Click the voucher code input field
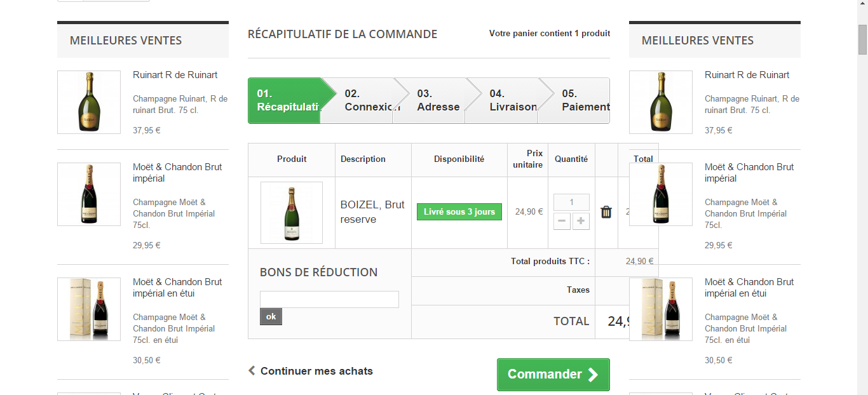The width and height of the screenshot is (868, 395). pyautogui.click(x=329, y=299)
